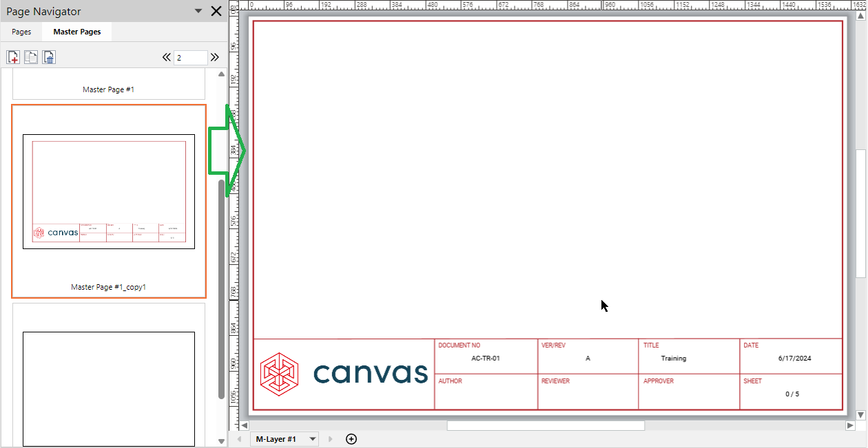
Task: Click the canvas scroll right arrow
Action: 850,425
